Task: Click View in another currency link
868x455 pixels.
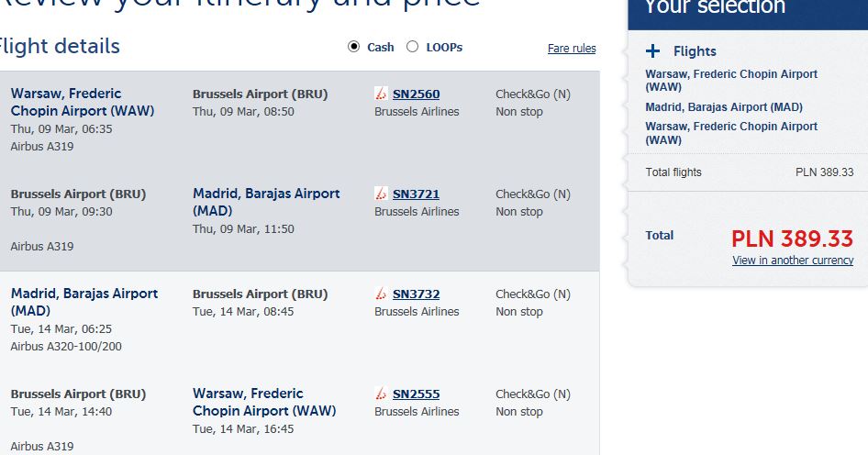Action: tap(793, 261)
